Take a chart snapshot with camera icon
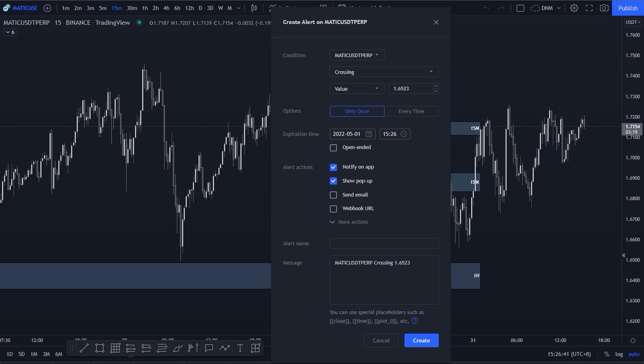This screenshot has width=644, height=364. tap(604, 8)
